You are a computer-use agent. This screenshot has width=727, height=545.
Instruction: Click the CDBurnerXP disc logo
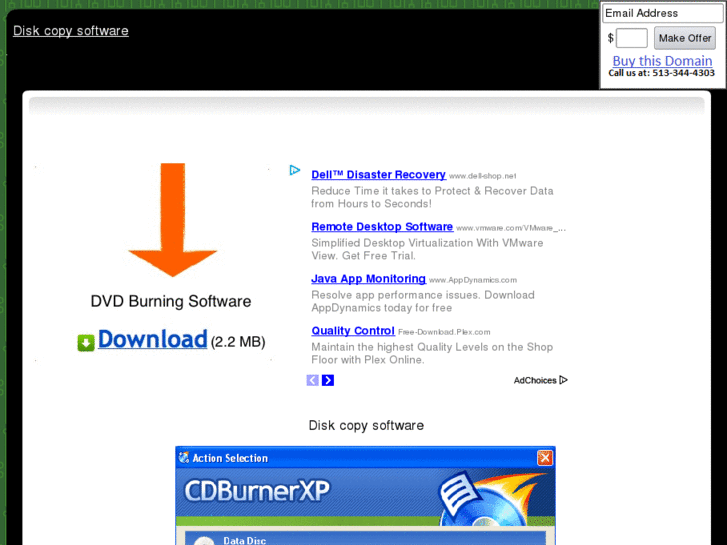point(491,499)
